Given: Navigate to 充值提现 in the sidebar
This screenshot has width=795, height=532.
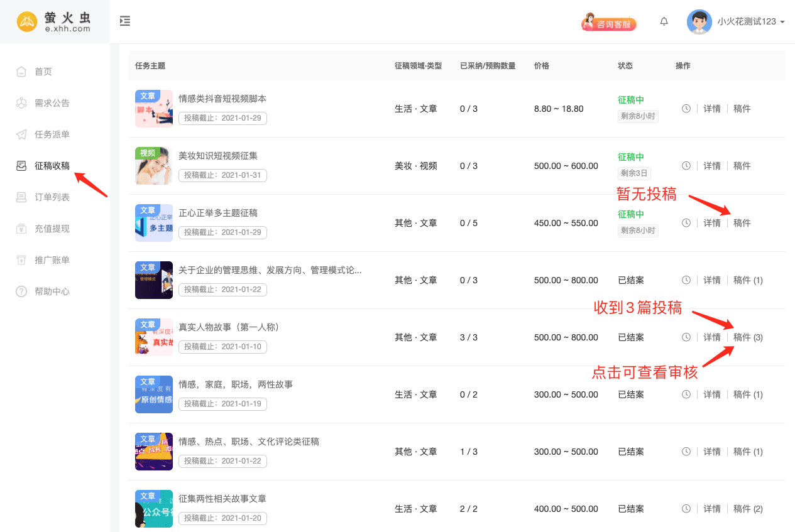Looking at the screenshot, I should pos(52,229).
